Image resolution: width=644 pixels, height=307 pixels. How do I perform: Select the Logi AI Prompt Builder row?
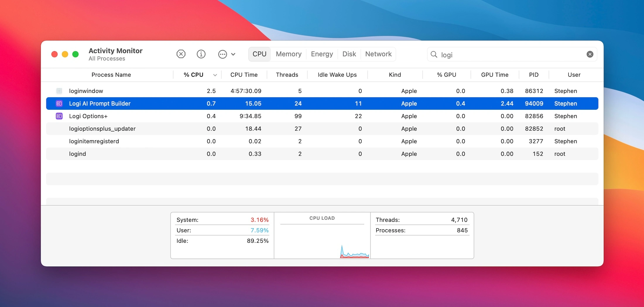pyautogui.click(x=322, y=104)
